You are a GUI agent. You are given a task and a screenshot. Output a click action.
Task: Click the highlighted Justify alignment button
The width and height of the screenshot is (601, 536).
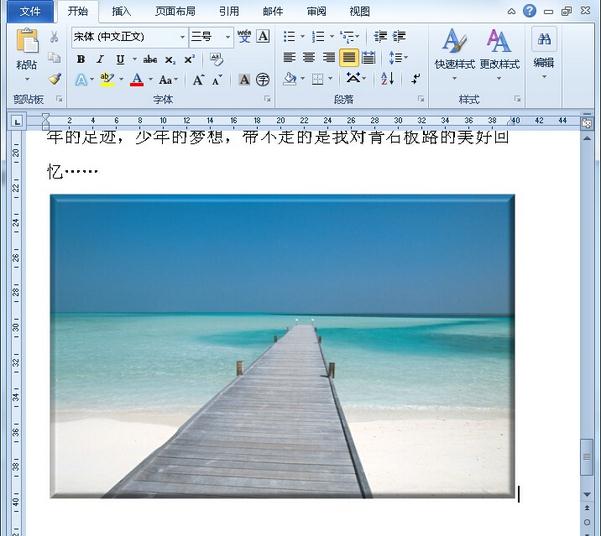349,58
